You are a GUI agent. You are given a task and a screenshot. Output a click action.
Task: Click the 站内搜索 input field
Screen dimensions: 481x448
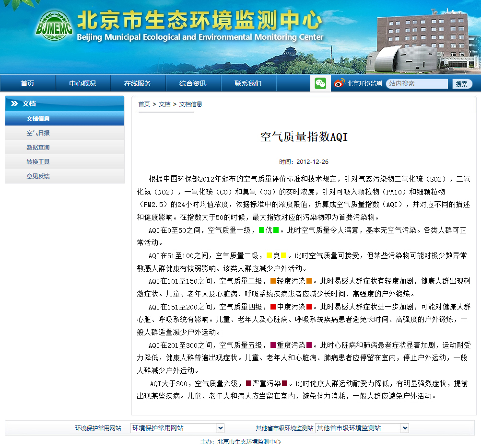(x=417, y=83)
